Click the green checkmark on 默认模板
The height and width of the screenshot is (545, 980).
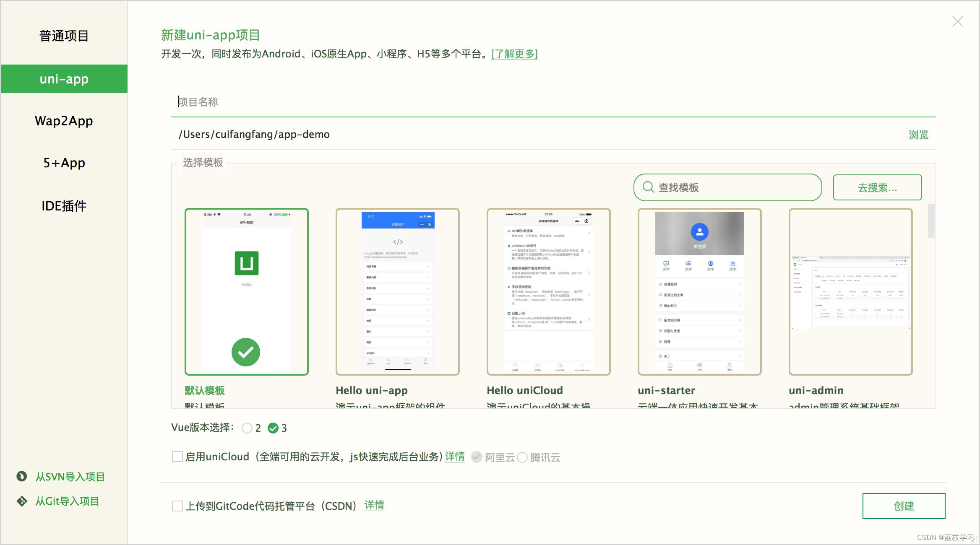click(246, 352)
